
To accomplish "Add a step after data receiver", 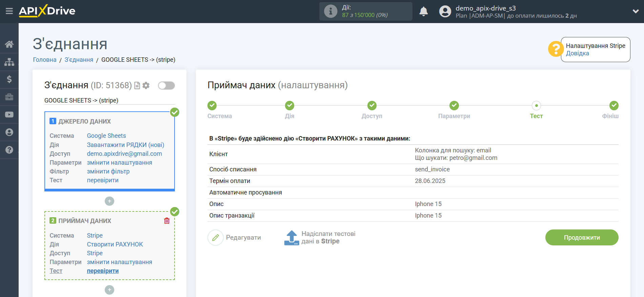I will tap(109, 290).
